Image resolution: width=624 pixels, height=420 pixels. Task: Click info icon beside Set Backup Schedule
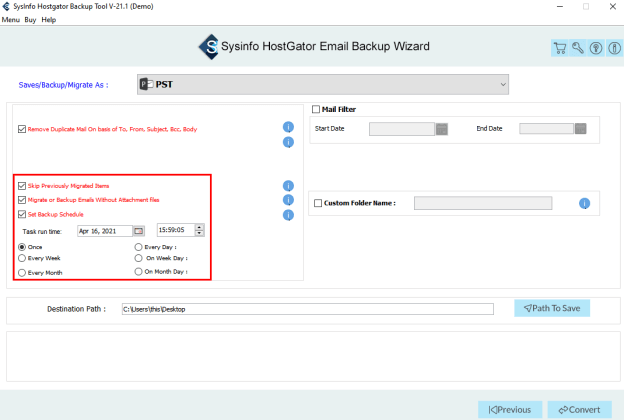point(288,215)
